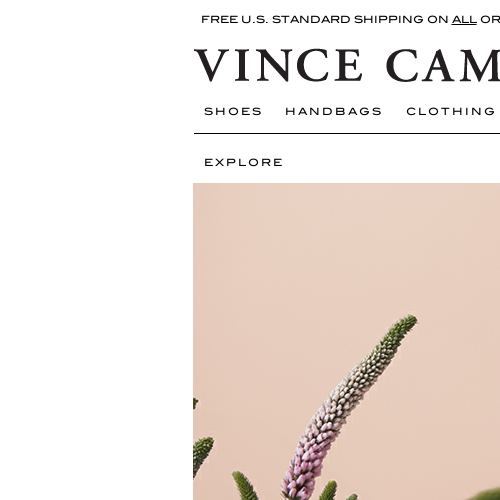The image size is (500, 500).
Task: Select the CLOTHING navigation item
Action: pyautogui.click(x=450, y=111)
